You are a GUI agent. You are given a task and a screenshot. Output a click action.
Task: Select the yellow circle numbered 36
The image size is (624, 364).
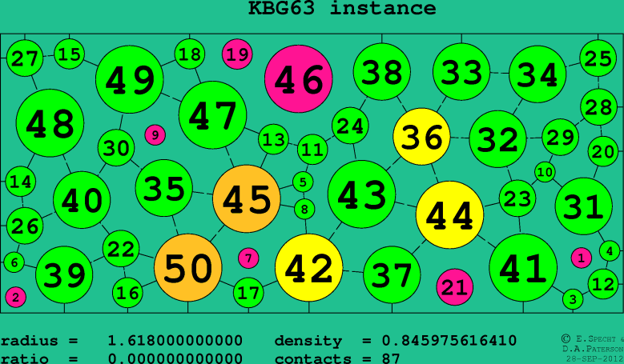[x=422, y=137]
